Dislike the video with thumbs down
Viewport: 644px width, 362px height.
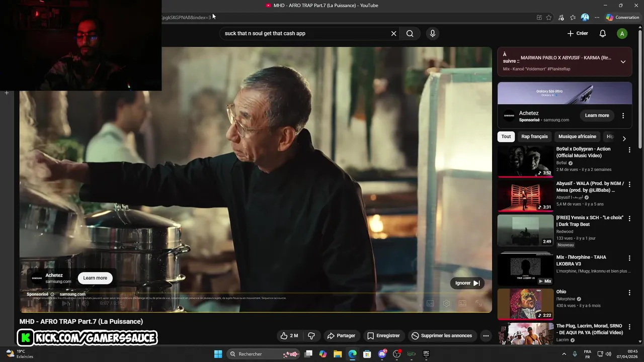[311, 336]
